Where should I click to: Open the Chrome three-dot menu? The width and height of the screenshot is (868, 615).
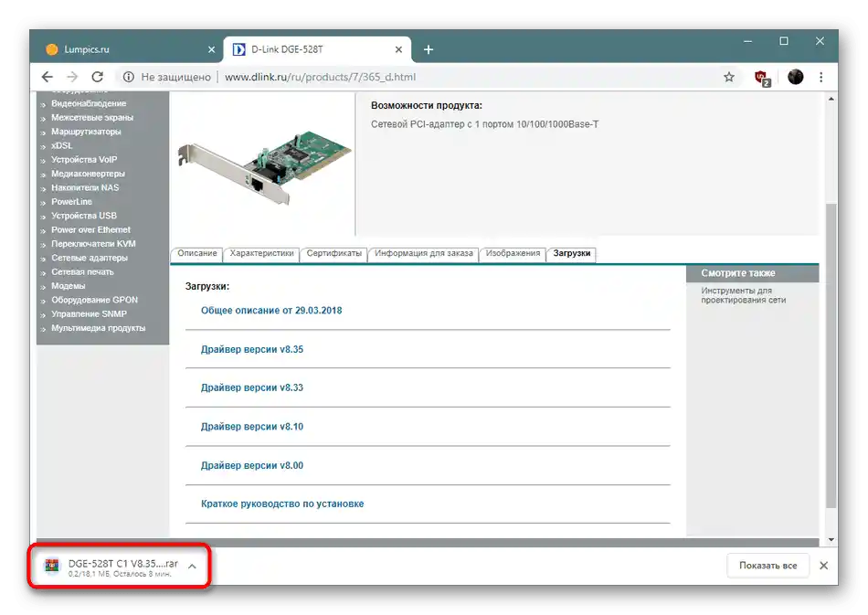[821, 77]
